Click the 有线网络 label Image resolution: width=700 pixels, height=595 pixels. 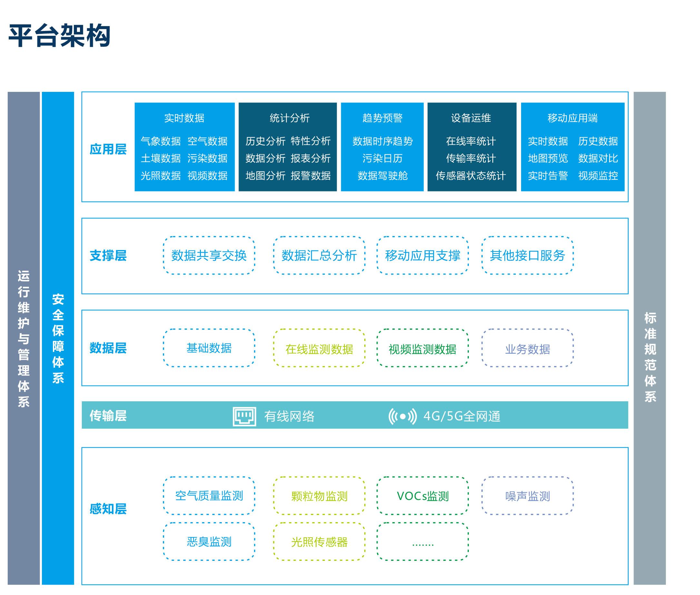tap(289, 416)
